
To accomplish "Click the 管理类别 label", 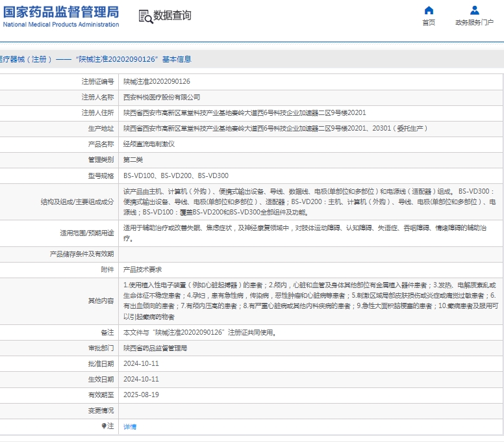I will (101, 159).
